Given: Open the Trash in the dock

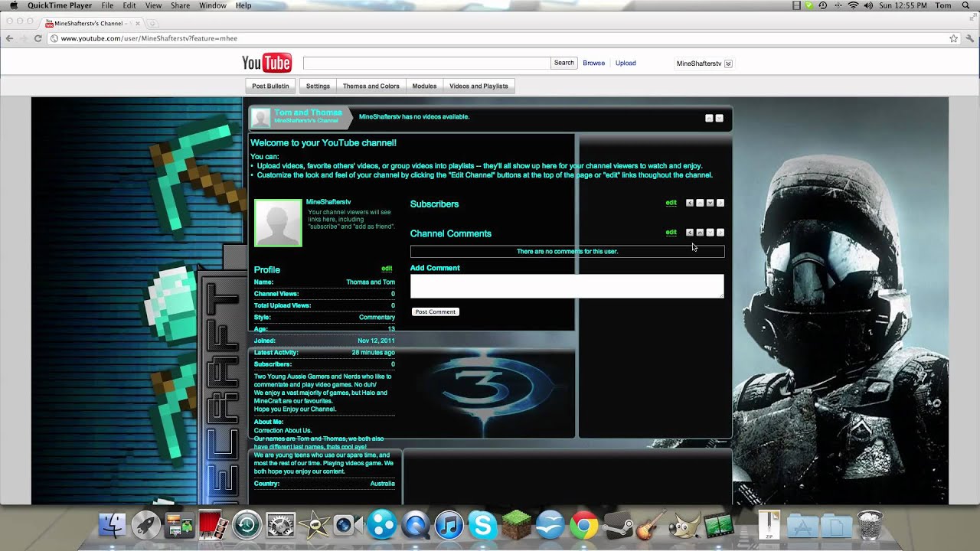Looking at the screenshot, I should click(870, 525).
